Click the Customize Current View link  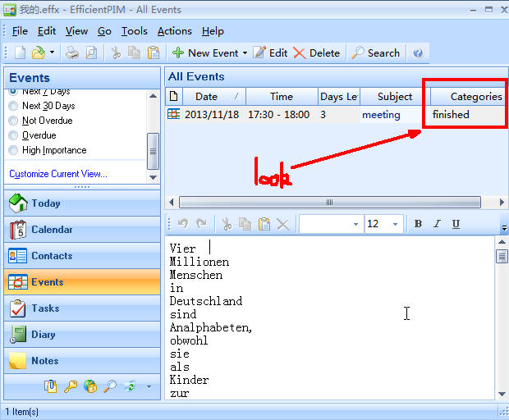(x=58, y=174)
